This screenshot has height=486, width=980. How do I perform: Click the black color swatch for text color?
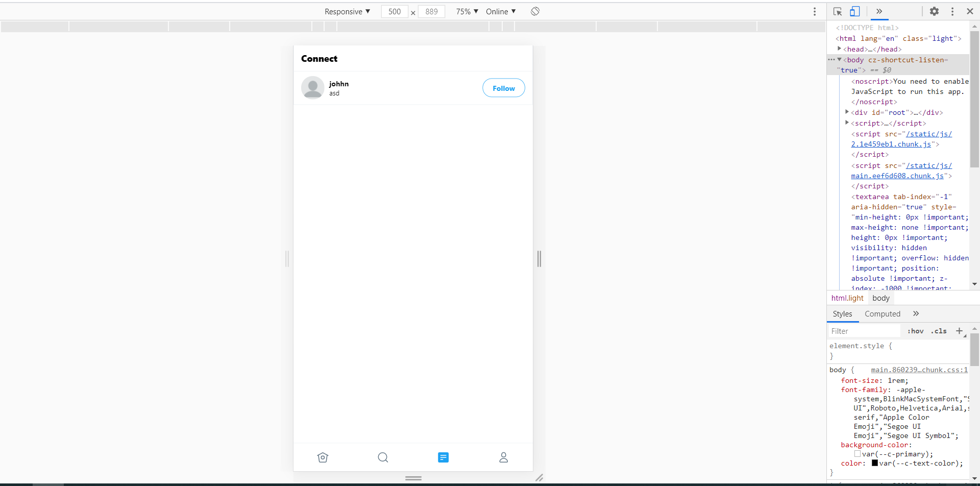875,463
